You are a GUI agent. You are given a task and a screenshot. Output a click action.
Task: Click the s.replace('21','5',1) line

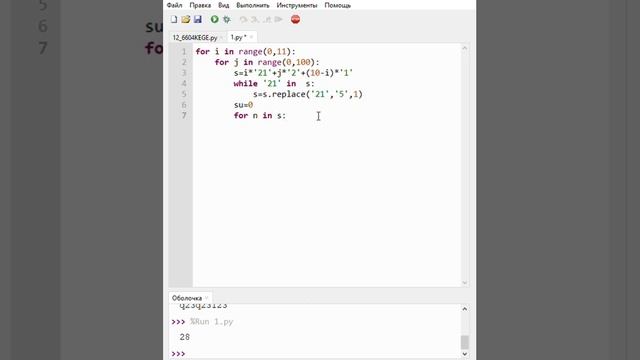coord(308,94)
